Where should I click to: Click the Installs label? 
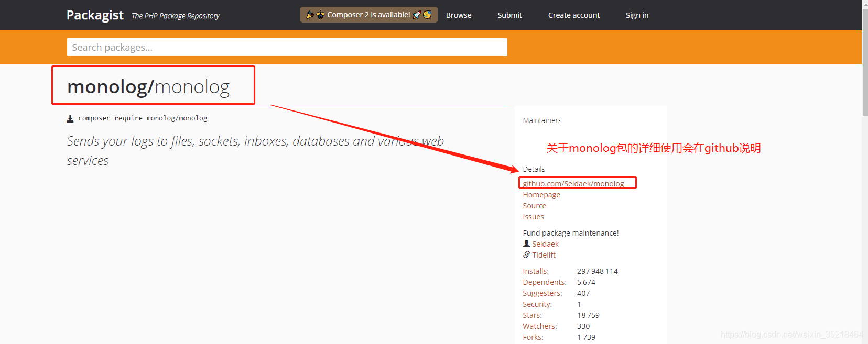536,271
